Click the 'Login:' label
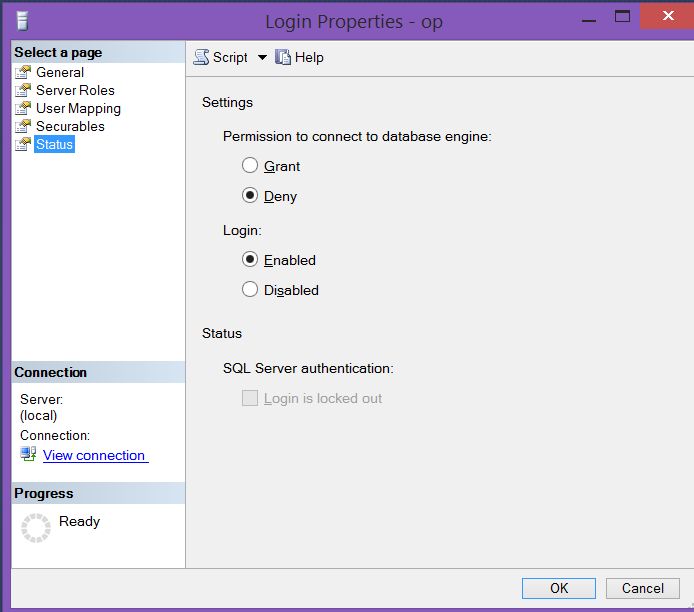The width and height of the screenshot is (694, 612). [242, 231]
